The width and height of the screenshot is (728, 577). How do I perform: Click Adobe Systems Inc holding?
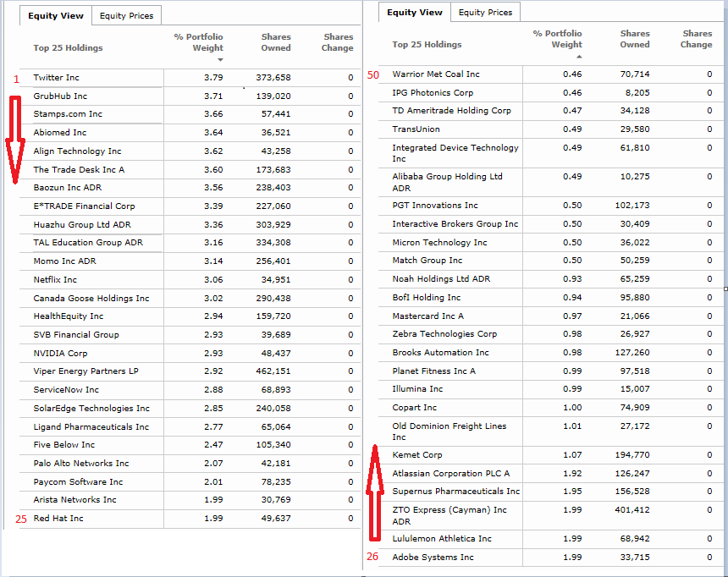click(x=433, y=558)
